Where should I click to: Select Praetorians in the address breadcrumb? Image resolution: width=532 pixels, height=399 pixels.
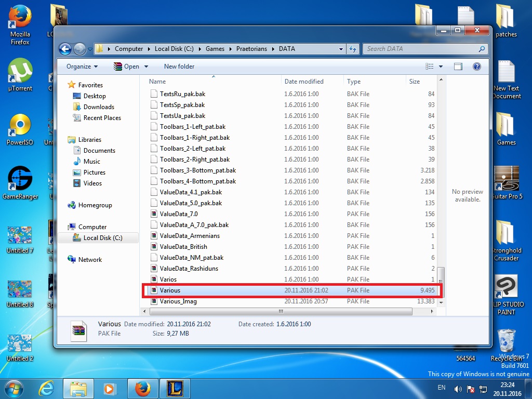click(252, 49)
